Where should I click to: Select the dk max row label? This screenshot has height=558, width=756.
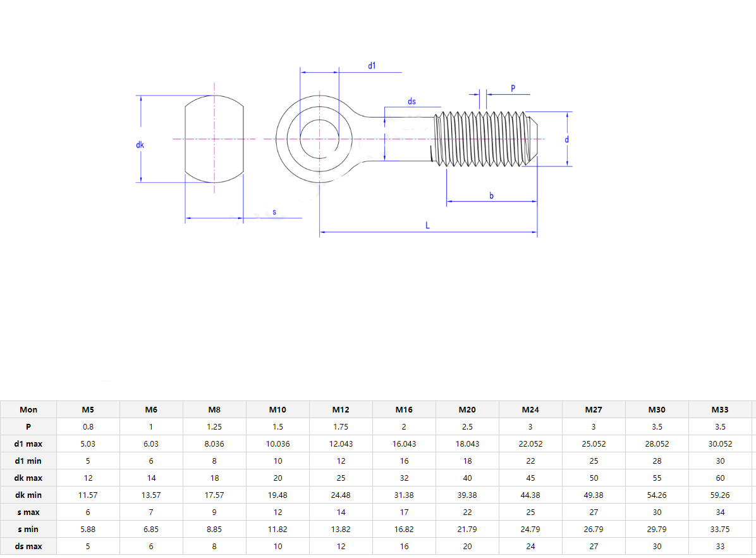[x=28, y=478]
